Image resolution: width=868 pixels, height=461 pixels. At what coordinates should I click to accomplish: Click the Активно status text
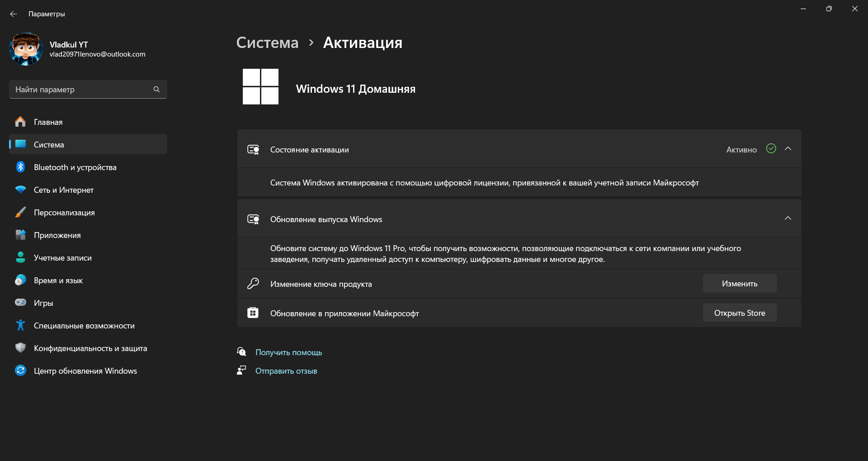741,150
